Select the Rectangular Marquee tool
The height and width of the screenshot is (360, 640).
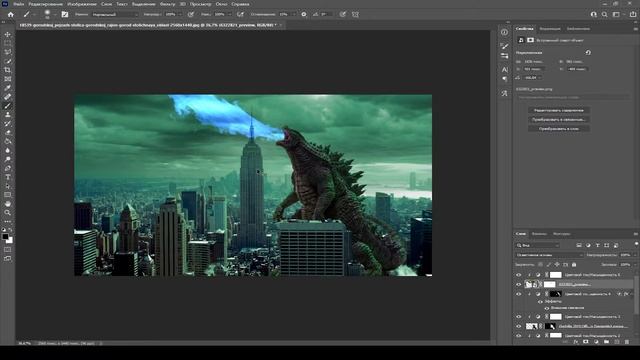(7, 43)
